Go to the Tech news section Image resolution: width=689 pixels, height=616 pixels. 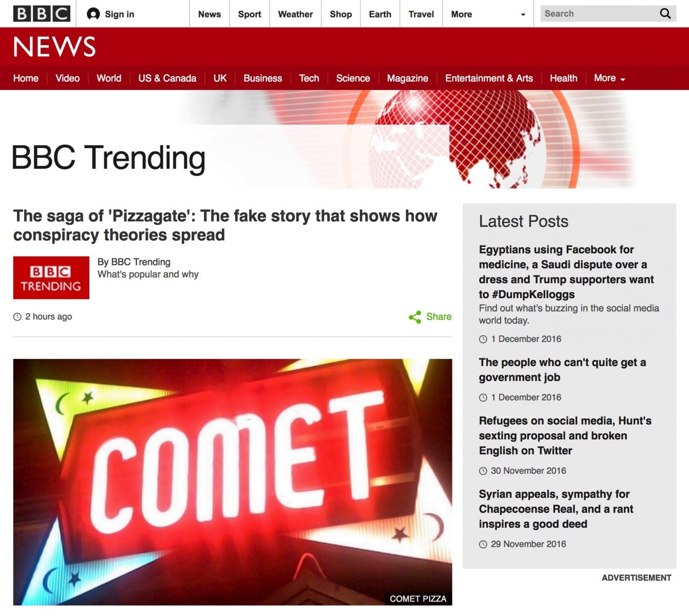[x=309, y=78]
